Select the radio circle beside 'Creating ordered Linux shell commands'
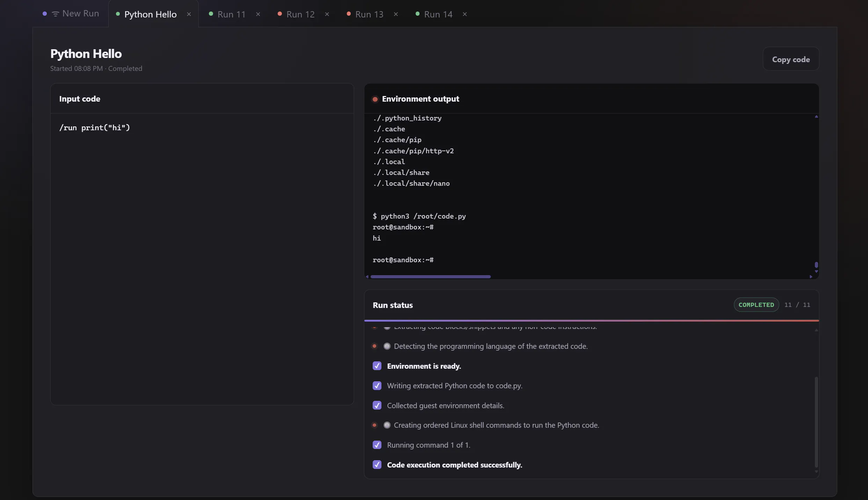The height and width of the screenshot is (500, 868). (387, 425)
